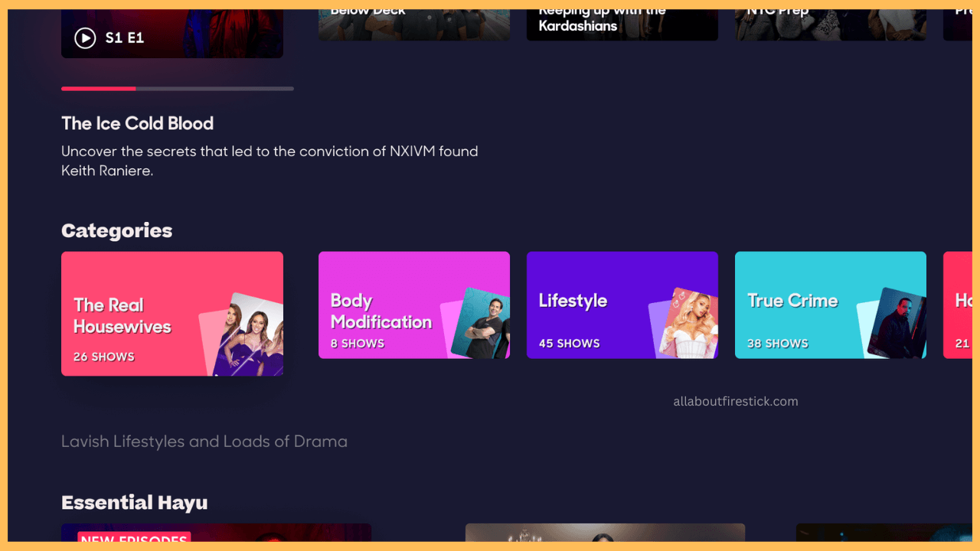The image size is (980, 551).
Task: Open the Lavish Lifestyles and Loads of Drama row
Action: pyautogui.click(x=204, y=442)
